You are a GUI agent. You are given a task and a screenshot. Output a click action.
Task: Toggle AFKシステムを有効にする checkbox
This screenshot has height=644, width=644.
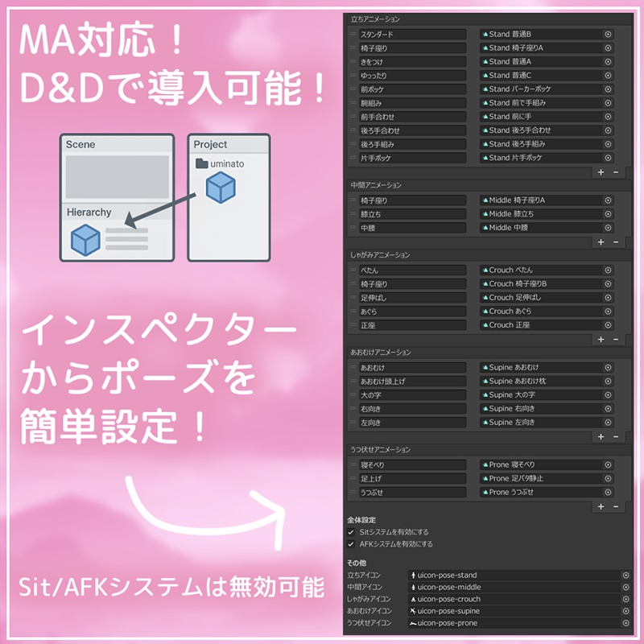[351, 544]
